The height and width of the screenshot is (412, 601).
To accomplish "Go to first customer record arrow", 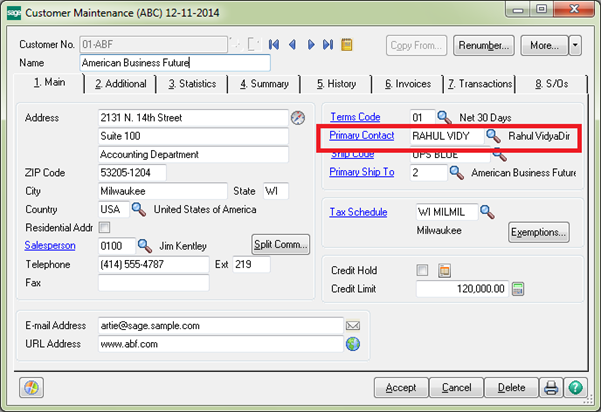I will 274,45.
